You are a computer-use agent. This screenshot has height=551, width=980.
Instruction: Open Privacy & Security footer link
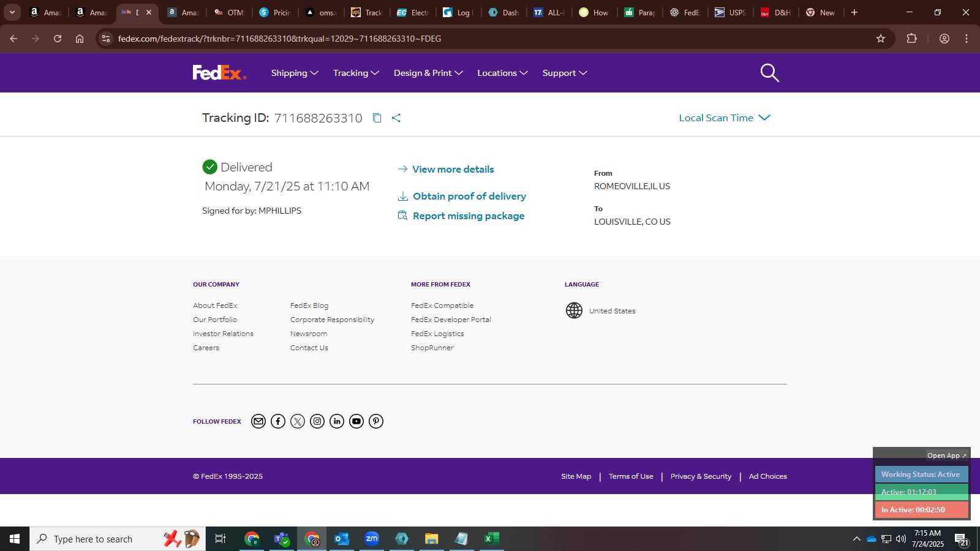(701, 476)
